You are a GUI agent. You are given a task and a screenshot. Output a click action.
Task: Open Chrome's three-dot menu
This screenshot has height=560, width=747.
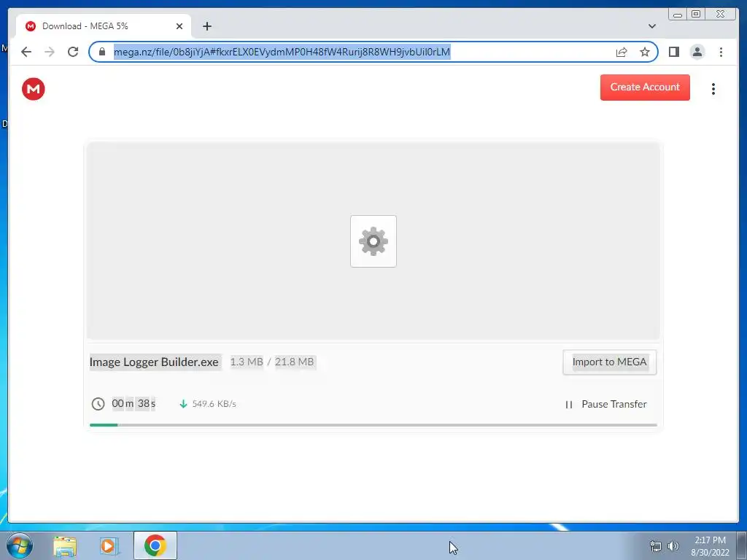pos(721,52)
